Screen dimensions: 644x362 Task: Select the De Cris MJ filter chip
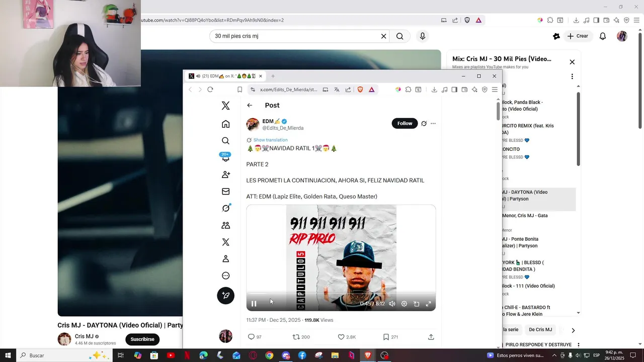[540, 330]
